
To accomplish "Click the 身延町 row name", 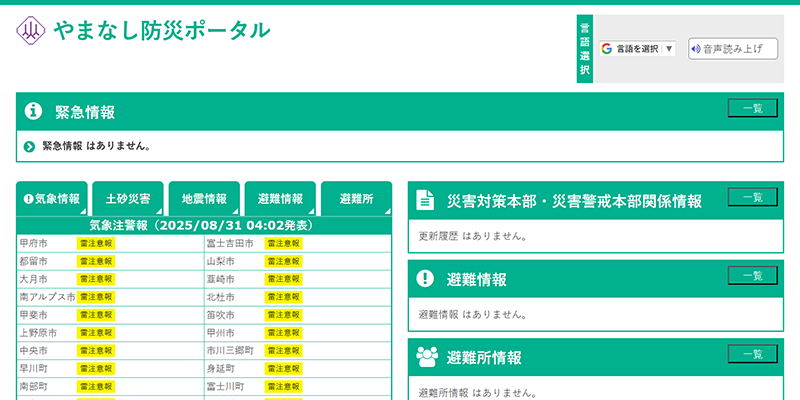I will pyautogui.click(x=220, y=368).
